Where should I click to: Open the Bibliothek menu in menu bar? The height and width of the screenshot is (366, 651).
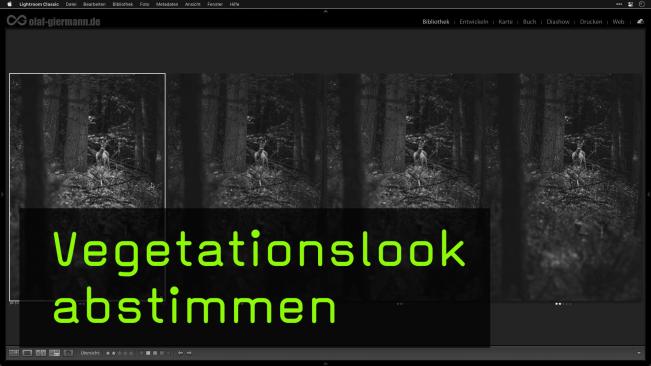point(122,4)
